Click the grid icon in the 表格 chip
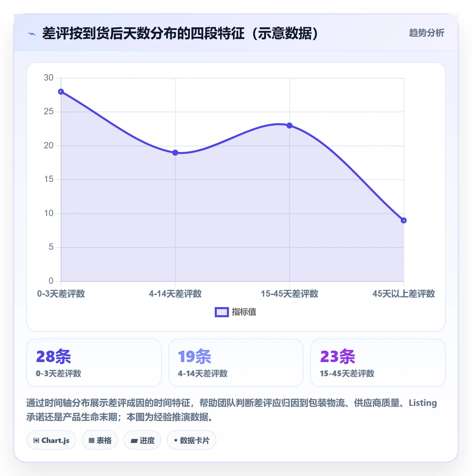 pos(92,440)
